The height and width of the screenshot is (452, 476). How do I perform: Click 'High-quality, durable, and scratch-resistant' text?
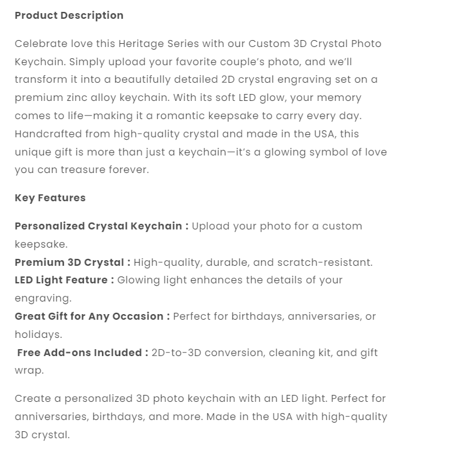(253, 263)
